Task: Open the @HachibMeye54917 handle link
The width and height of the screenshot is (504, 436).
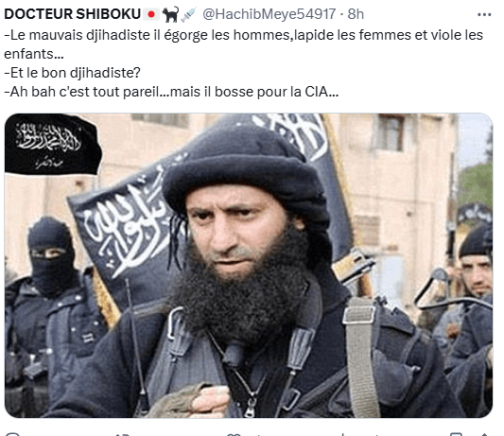Action: (269, 14)
